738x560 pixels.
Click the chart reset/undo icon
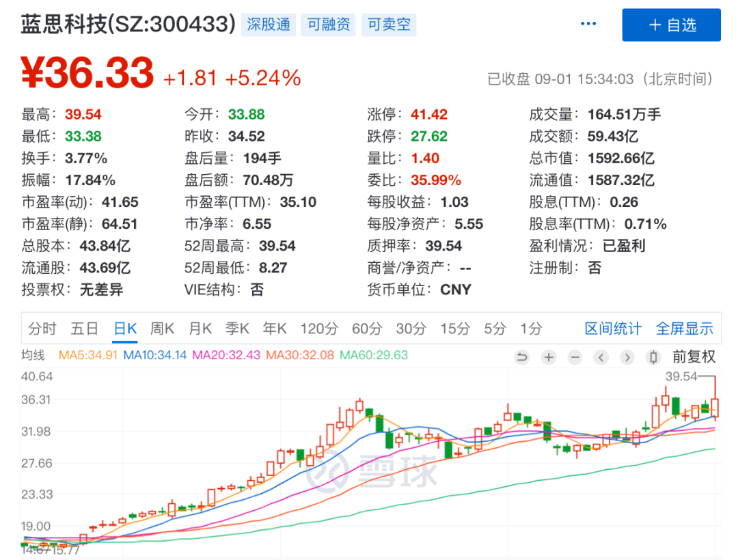point(522,357)
